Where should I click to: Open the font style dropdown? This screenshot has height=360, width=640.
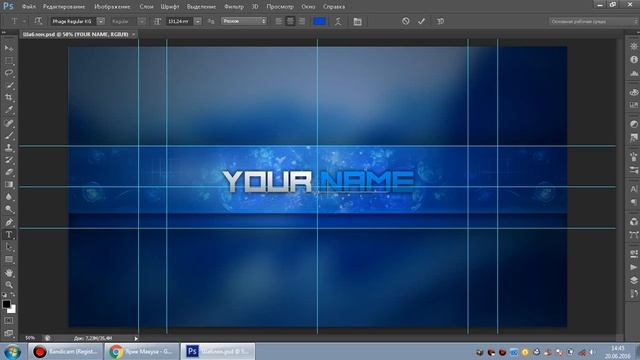click(x=141, y=21)
